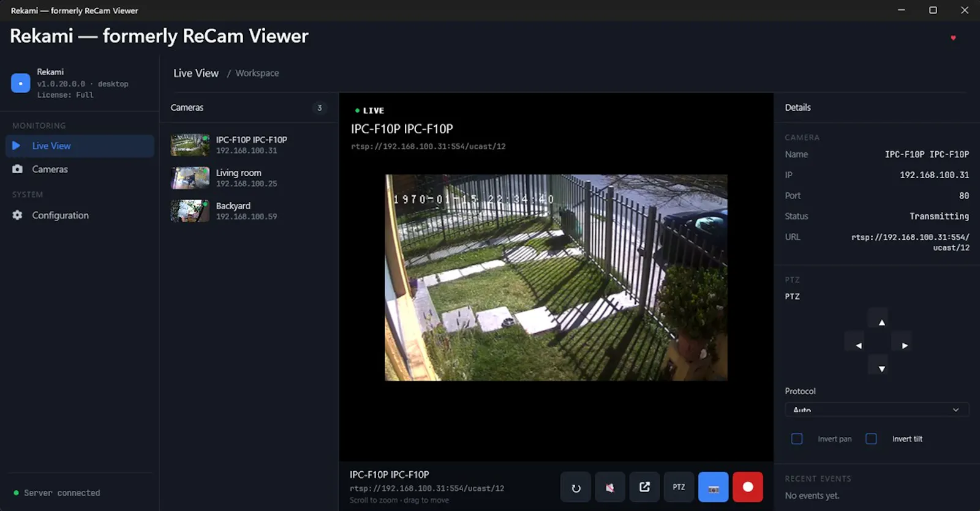Maximize the Rekami window
The height and width of the screenshot is (511, 980).
click(x=933, y=10)
